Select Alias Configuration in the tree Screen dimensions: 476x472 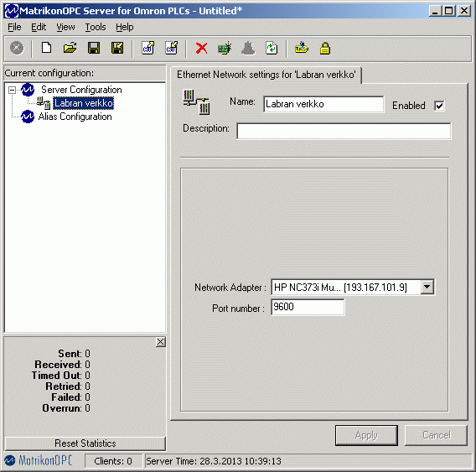[x=75, y=117]
